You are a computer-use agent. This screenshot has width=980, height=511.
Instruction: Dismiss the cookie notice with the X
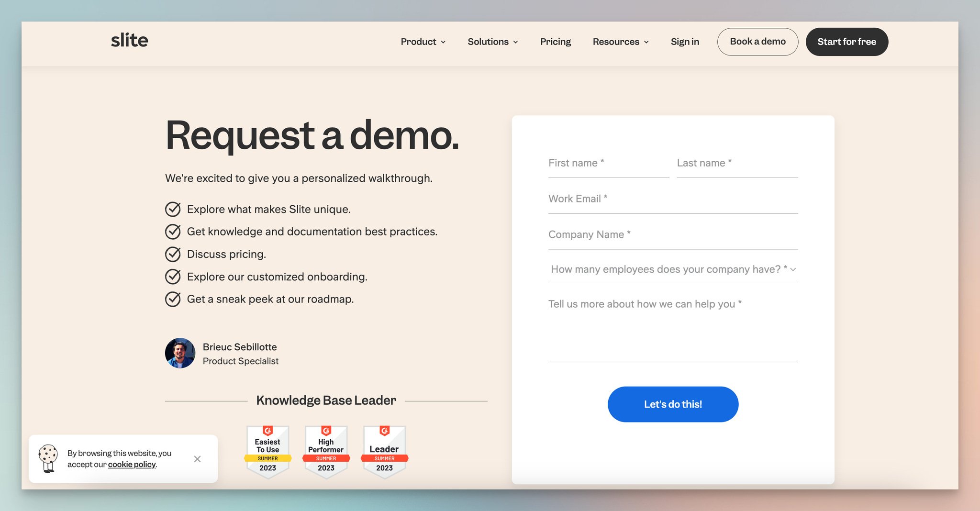point(197,459)
